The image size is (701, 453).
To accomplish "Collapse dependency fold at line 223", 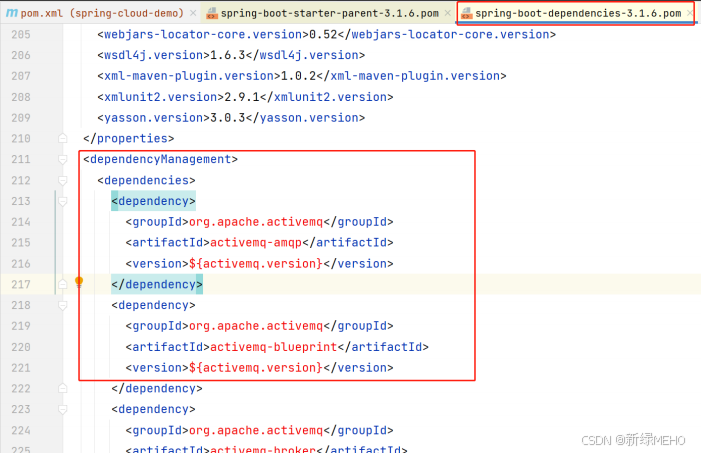I will 63,409.
